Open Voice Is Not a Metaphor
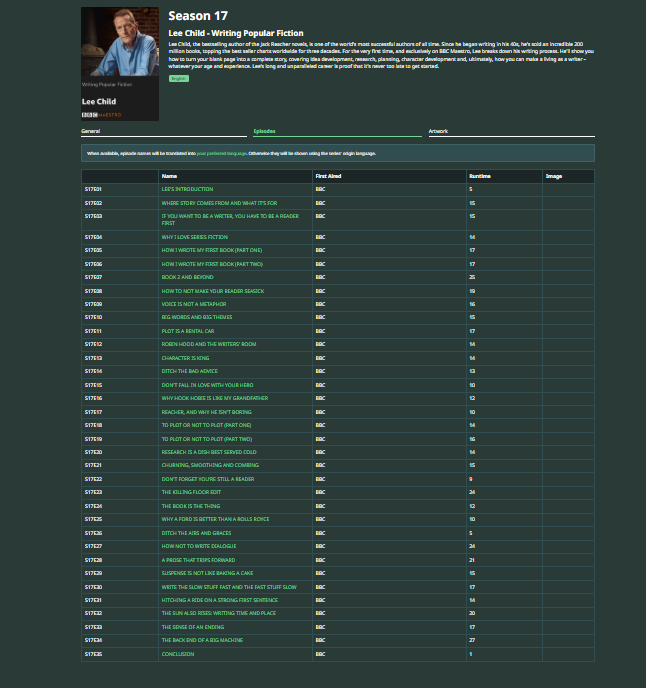The image size is (646, 688). 194,304
